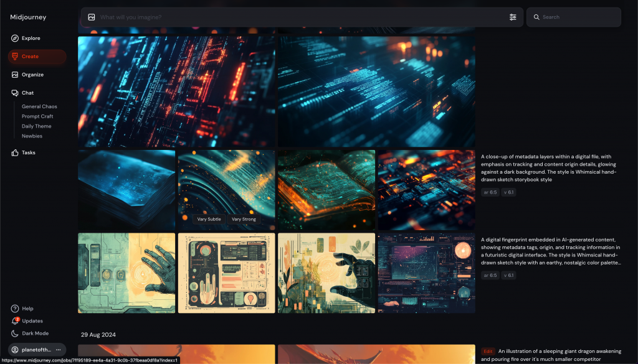Open the glowing open book thumbnail
638x364 pixels.
(326, 190)
